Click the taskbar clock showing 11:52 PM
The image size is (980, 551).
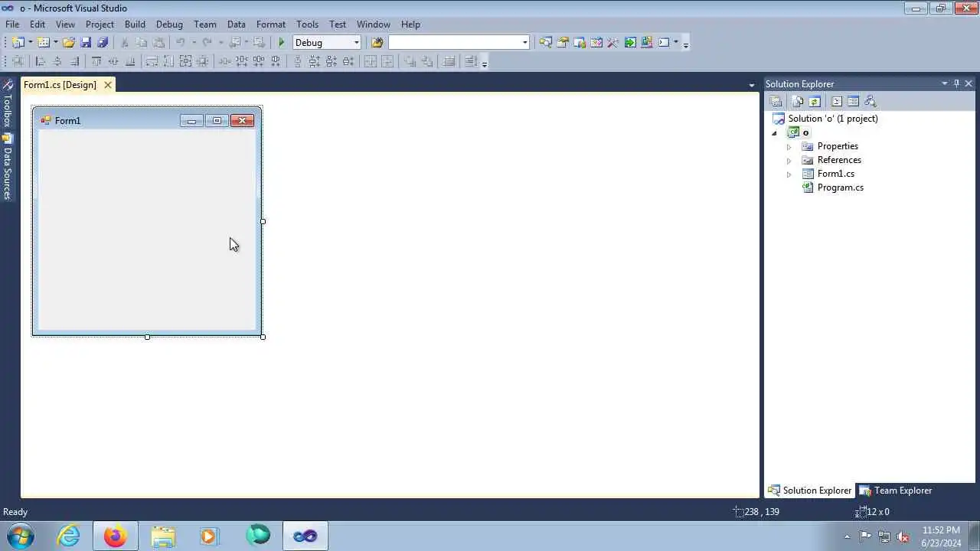point(941,536)
